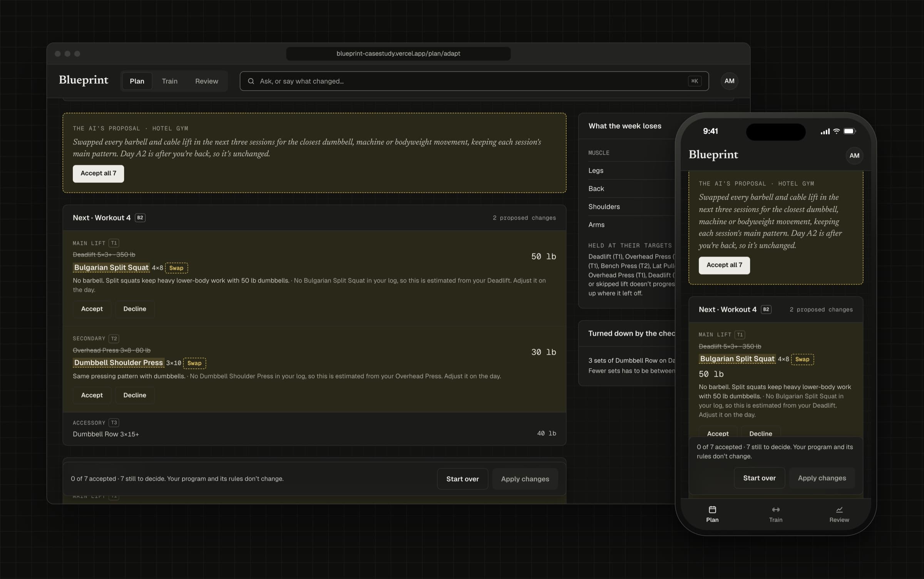
Task: Accept the Bulgarian Split Squat swap on desktop
Action: coord(92,309)
